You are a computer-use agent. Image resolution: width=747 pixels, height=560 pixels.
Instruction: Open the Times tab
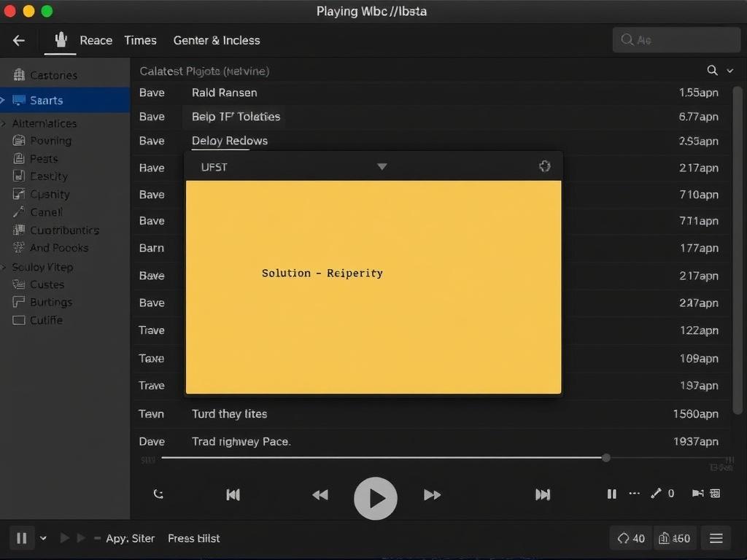(x=140, y=41)
